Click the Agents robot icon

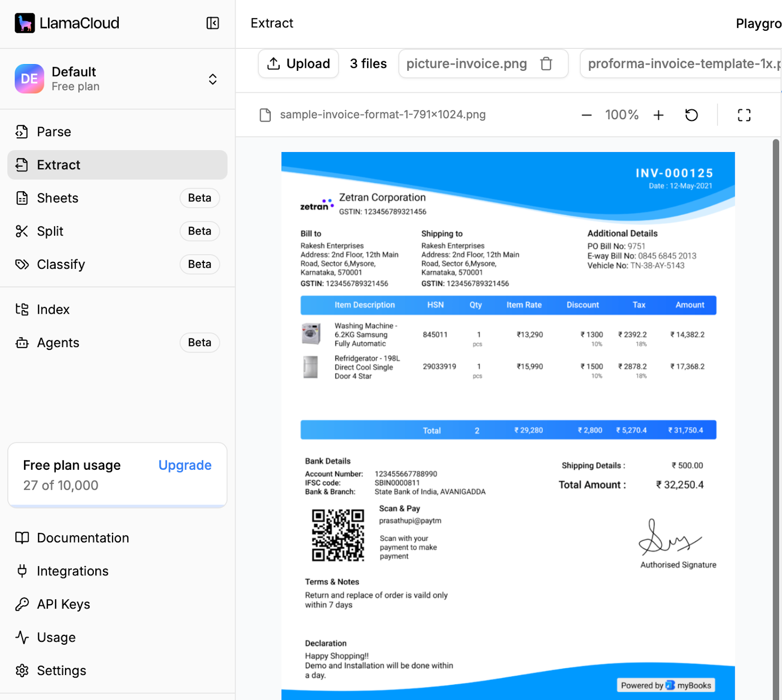pyautogui.click(x=22, y=343)
